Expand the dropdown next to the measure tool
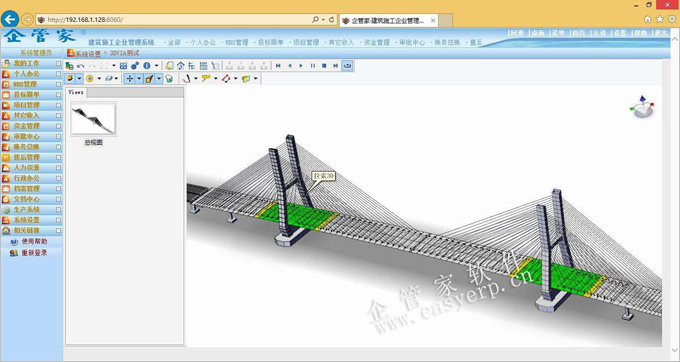 point(235,78)
